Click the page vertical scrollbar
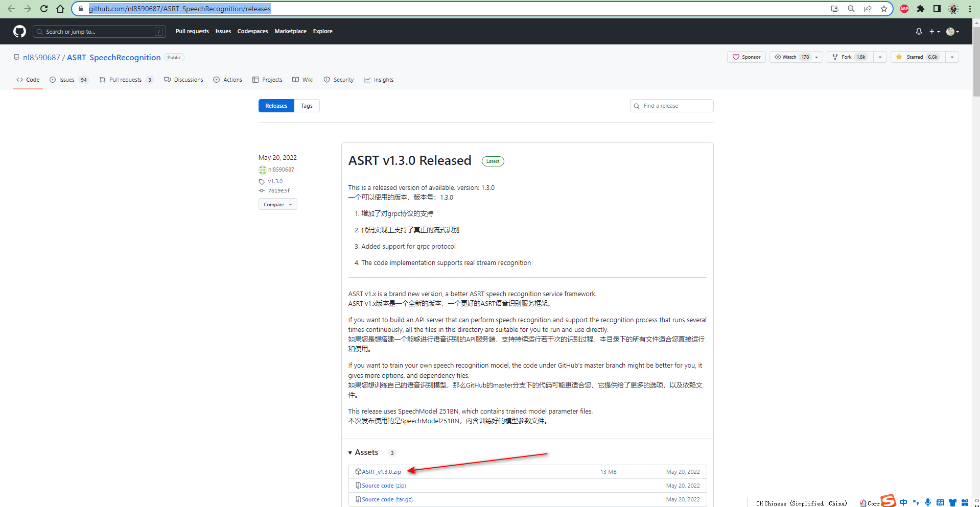Image resolution: width=980 pixels, height=507 pixels. click(976, 61)
